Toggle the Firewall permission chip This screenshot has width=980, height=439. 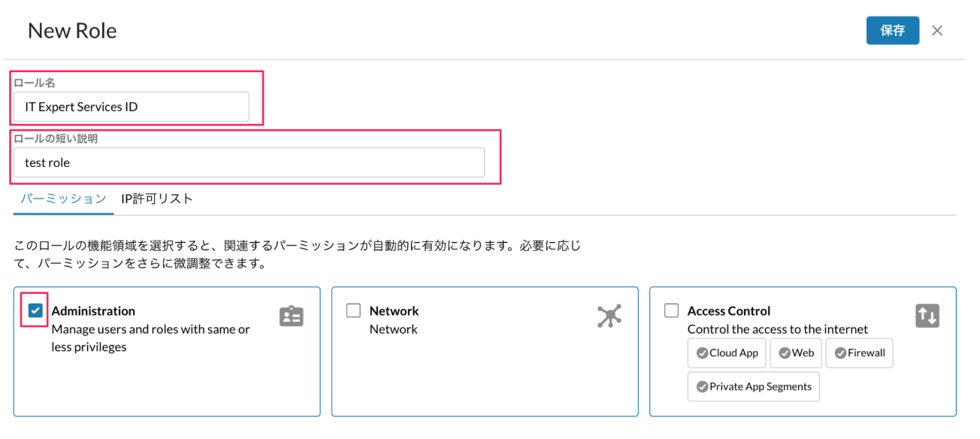[x=860, y=353]
